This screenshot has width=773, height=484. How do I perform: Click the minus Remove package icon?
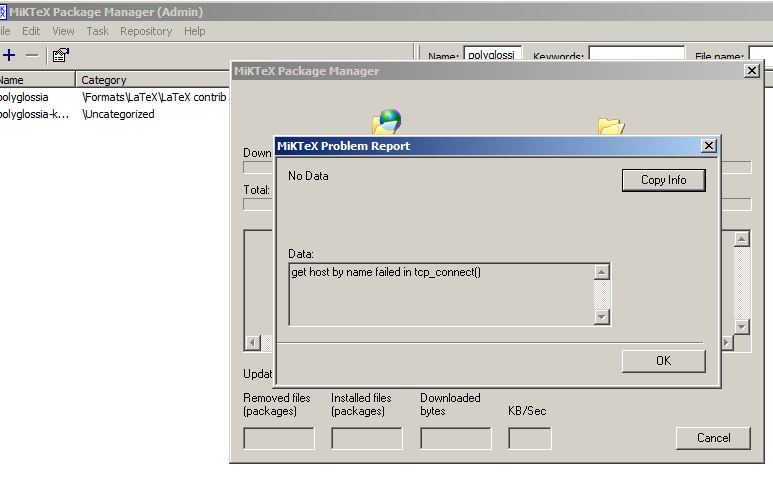tap(32, 55)
